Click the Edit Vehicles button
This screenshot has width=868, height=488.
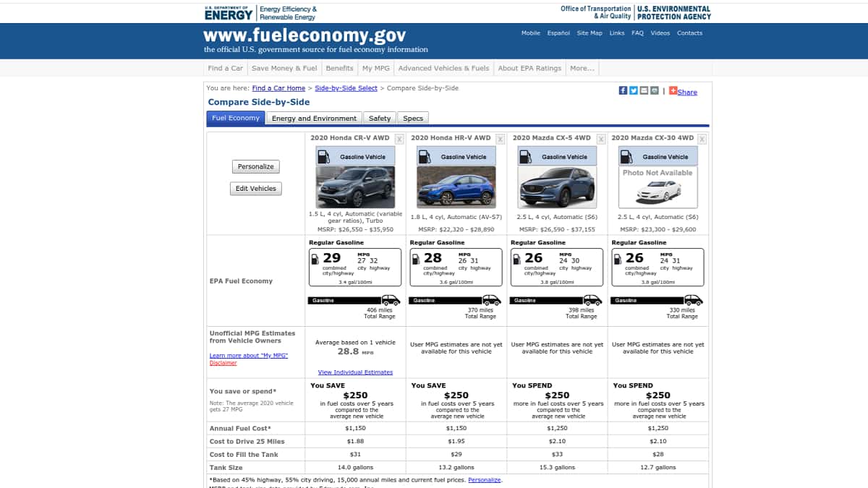coord(256,188)
